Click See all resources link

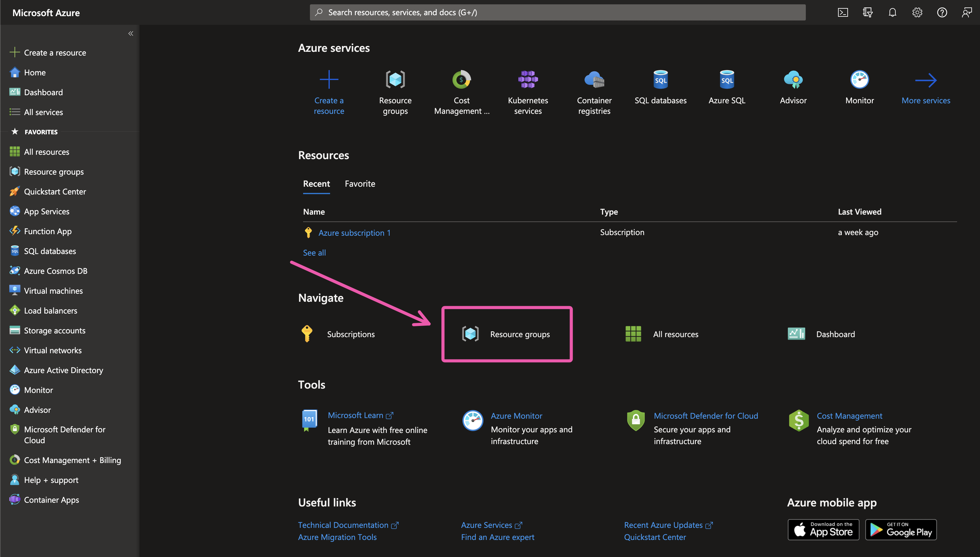tap(314, 252)
